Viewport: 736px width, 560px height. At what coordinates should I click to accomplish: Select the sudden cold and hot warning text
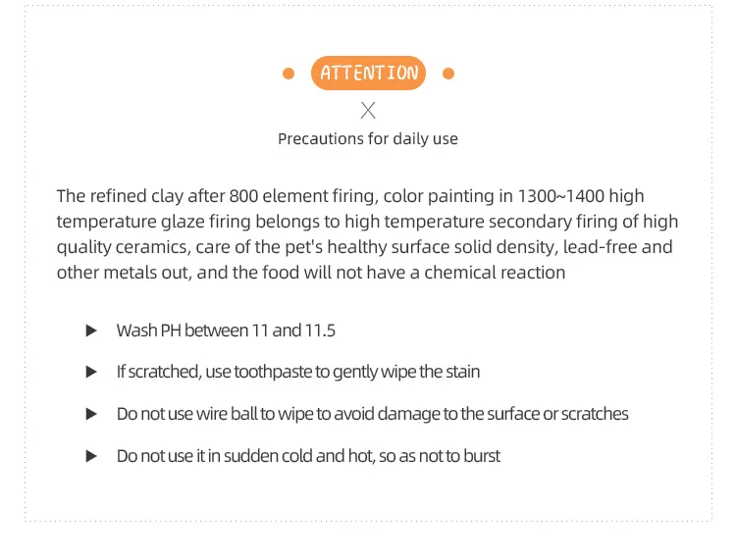(x=308, y=456)
